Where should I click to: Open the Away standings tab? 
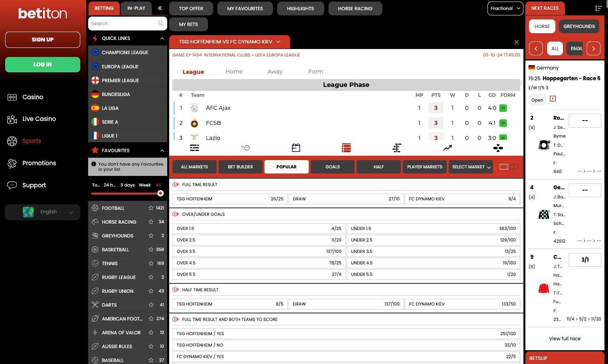pyautogui.click(x=275, y=72)
